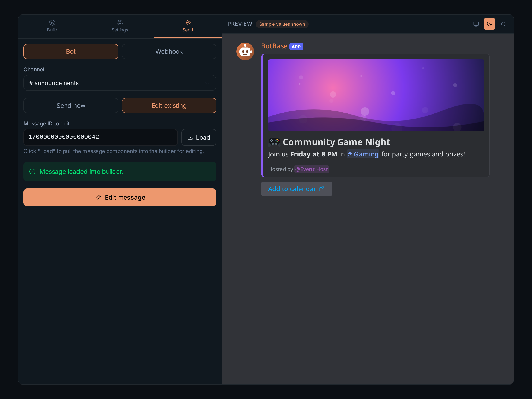The image size is (532, 399).
Task: Click the APP badge next to BotBase
Action: point(296,47)
